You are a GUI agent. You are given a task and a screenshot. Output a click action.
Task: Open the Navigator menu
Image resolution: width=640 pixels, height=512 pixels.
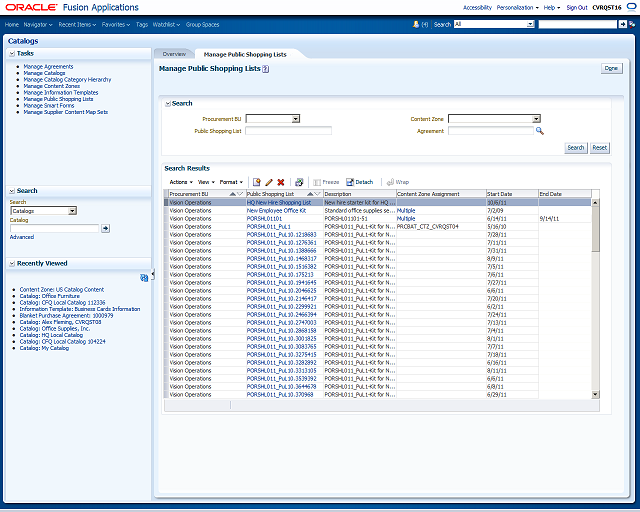pyautogui.click(x=38, y=25)
